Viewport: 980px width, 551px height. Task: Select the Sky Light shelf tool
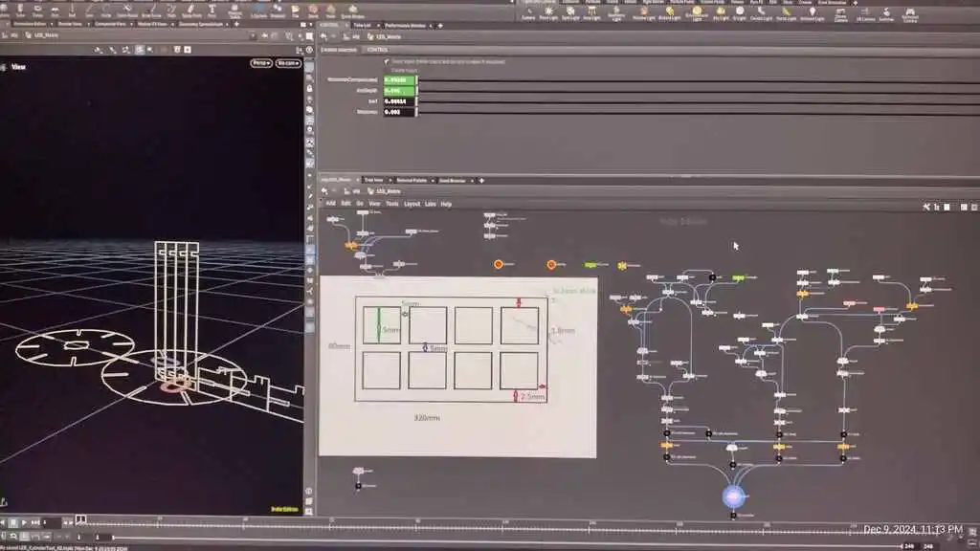(x=721, y=13)
